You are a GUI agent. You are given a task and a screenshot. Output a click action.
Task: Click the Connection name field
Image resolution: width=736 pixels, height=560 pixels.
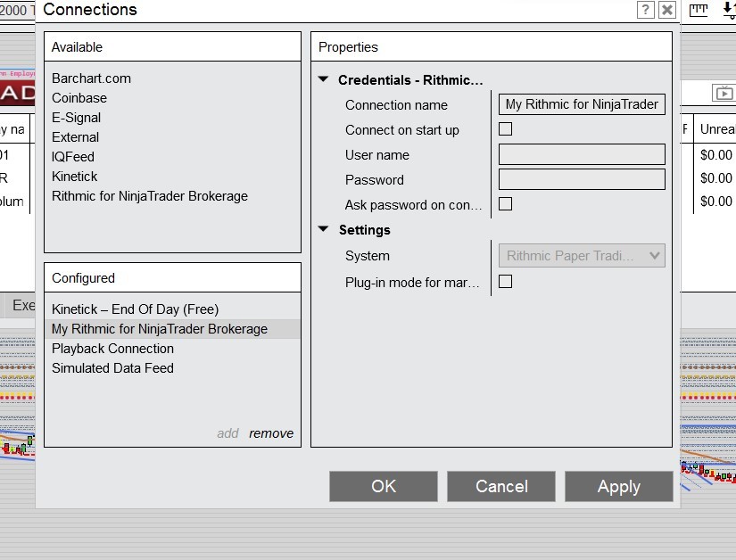pos(582,104)
